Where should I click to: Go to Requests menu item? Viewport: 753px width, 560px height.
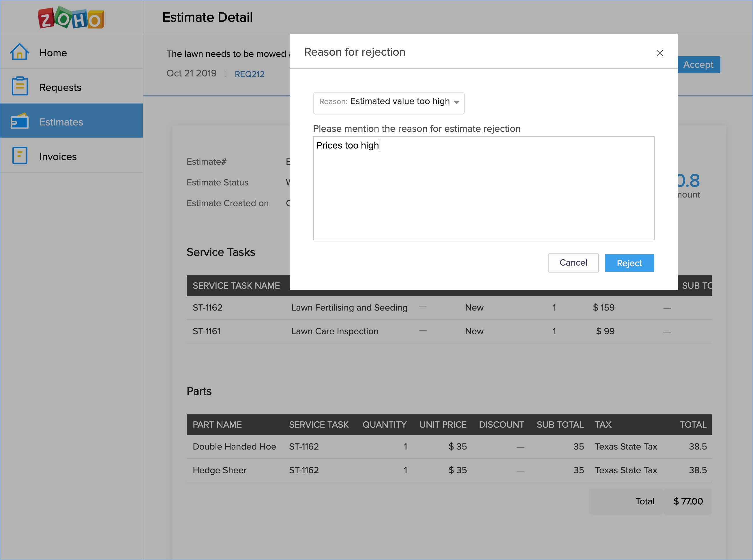pos(60,87)
